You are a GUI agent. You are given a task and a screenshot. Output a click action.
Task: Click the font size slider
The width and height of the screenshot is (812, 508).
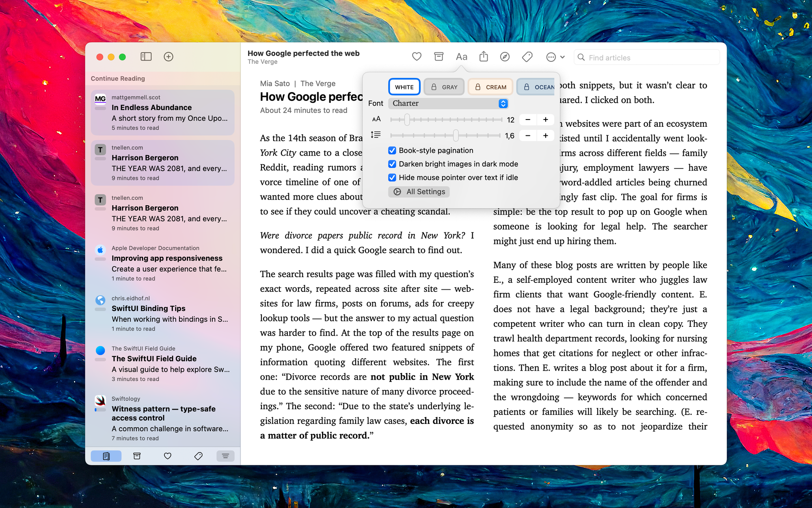[446, 119]
